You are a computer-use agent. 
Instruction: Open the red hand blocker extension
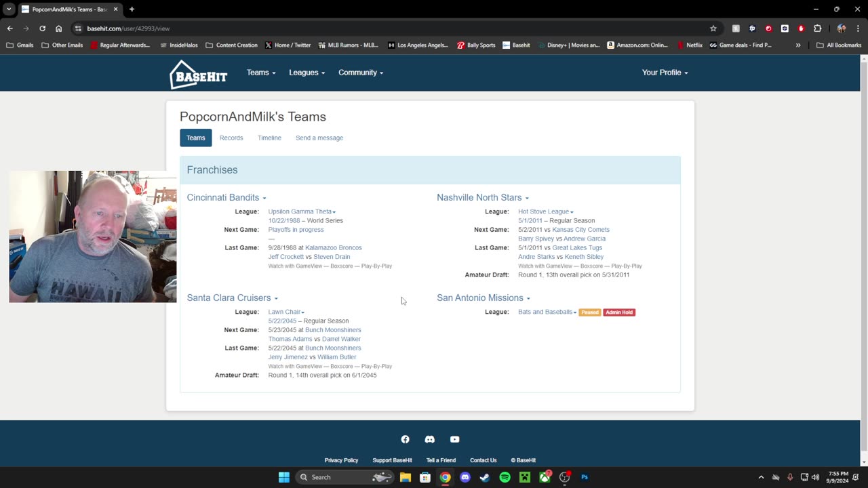[801, 28]
